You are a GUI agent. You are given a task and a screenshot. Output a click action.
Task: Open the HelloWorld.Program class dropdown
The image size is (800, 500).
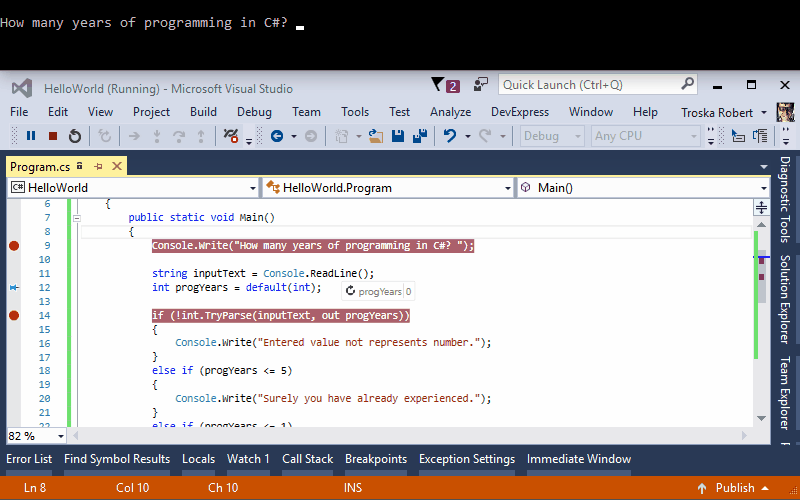coord(507,188)
